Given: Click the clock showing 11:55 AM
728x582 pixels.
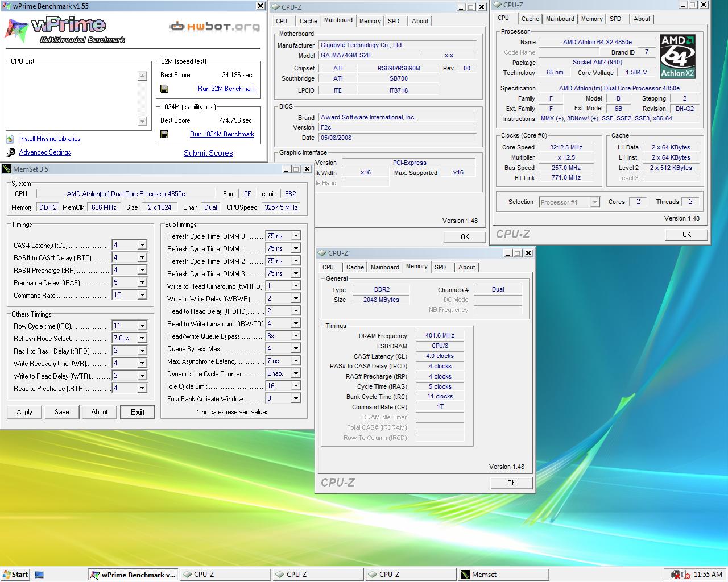Looking at the screenshot, I should click(708, 575).
